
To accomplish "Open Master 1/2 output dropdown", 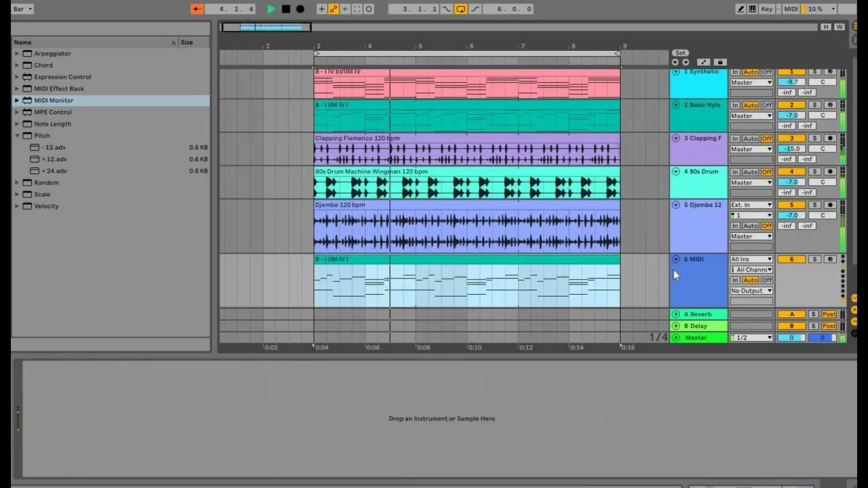I will tap(751, 338).
